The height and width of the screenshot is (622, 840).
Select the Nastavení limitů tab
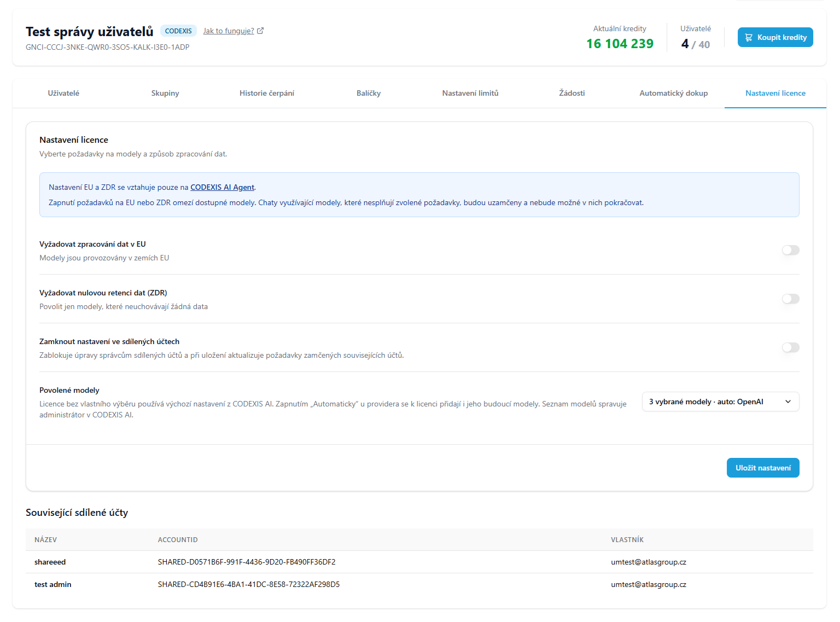pos(470,93)
